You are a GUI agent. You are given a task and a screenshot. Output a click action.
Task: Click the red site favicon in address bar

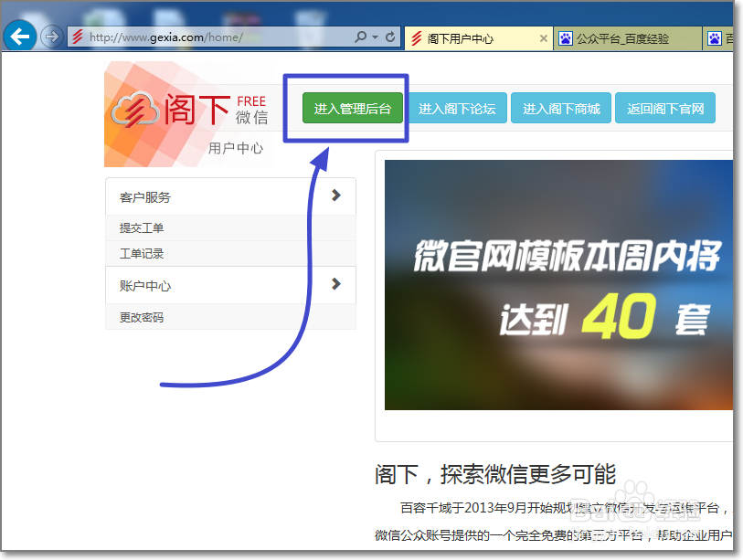click(78, 37)
